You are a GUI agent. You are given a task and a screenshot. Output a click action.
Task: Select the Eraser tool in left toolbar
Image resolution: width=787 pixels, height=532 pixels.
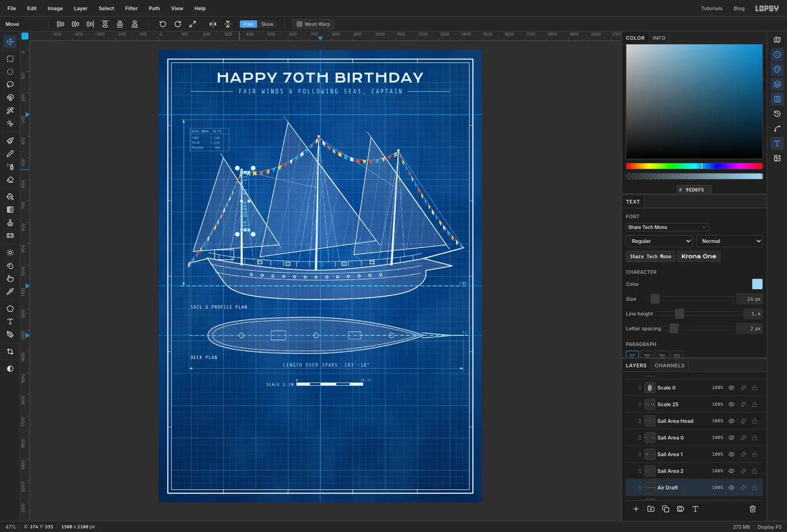(x=10, y=180)
